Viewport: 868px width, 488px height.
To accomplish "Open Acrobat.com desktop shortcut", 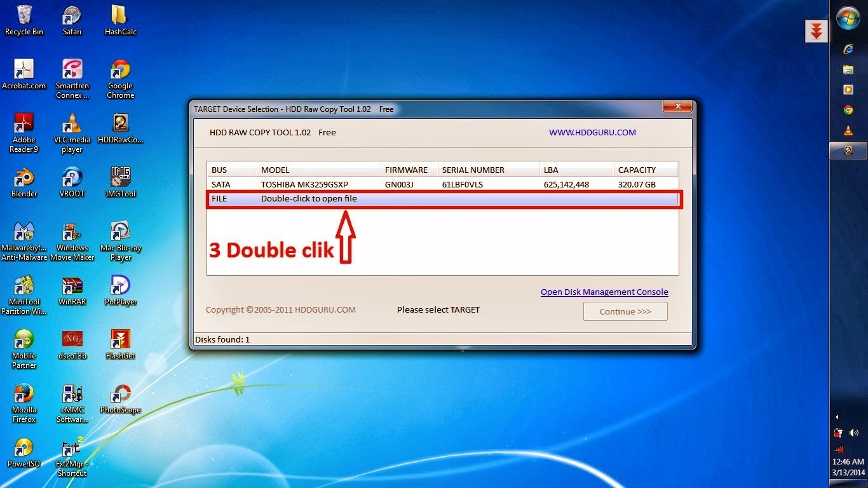I will 24,74.
